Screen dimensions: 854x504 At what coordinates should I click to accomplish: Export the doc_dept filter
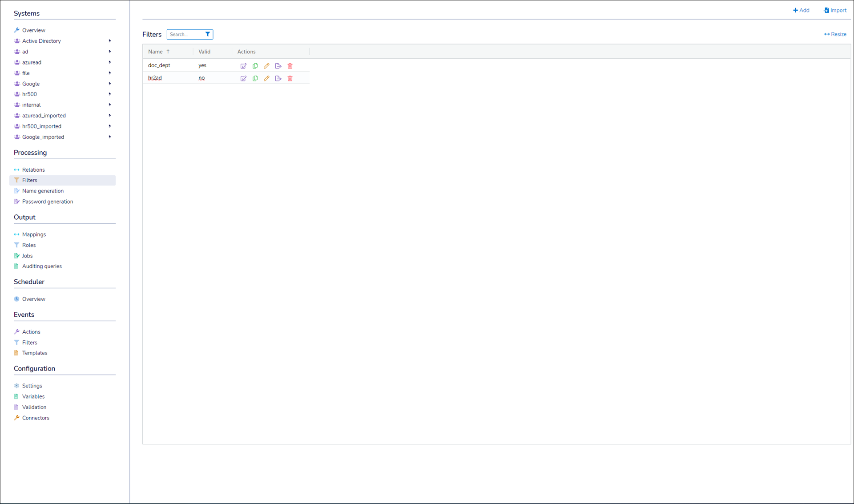tap(278, 66)
